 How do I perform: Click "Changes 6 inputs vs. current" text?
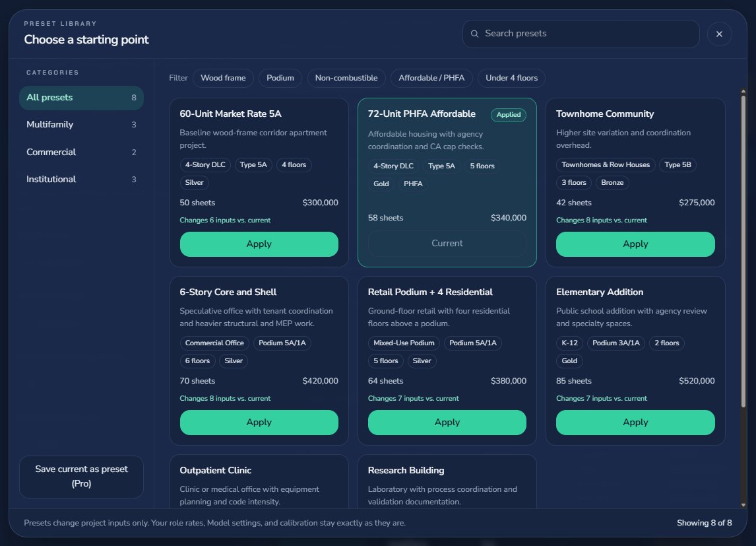225,221
